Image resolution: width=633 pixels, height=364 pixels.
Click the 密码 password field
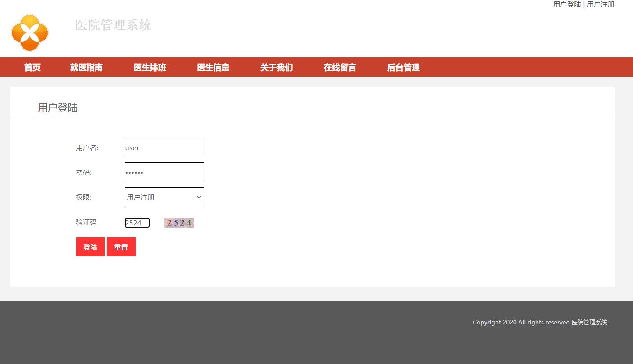coord(164,172)
